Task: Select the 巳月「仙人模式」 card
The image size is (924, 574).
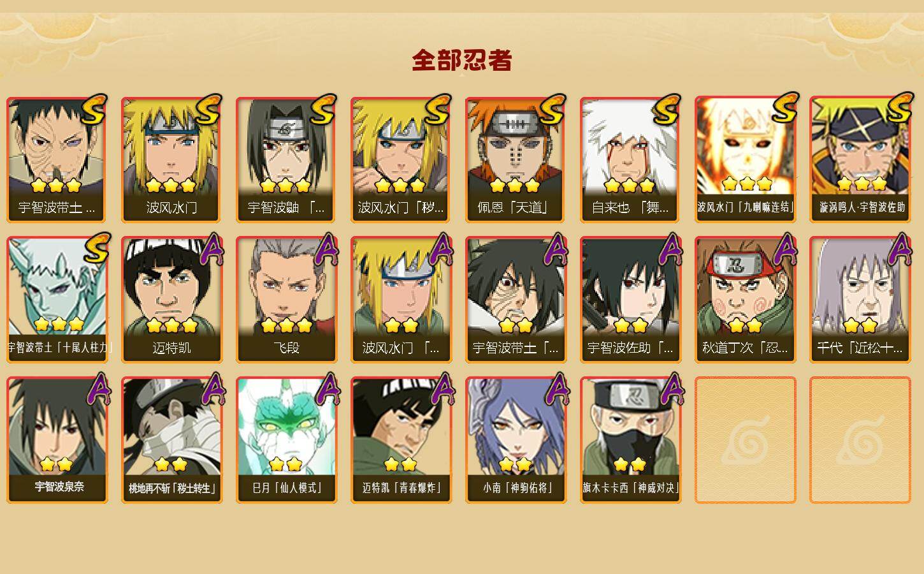Action: 286,440
